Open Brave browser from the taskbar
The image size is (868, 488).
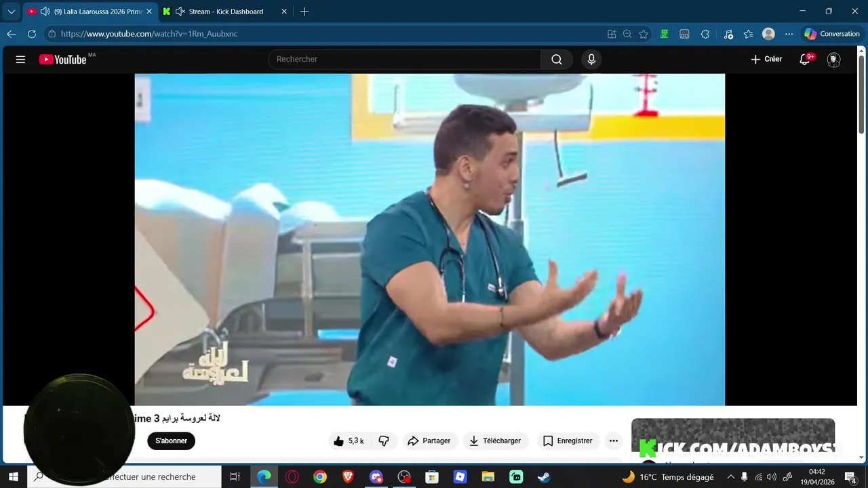pos(348,477)
